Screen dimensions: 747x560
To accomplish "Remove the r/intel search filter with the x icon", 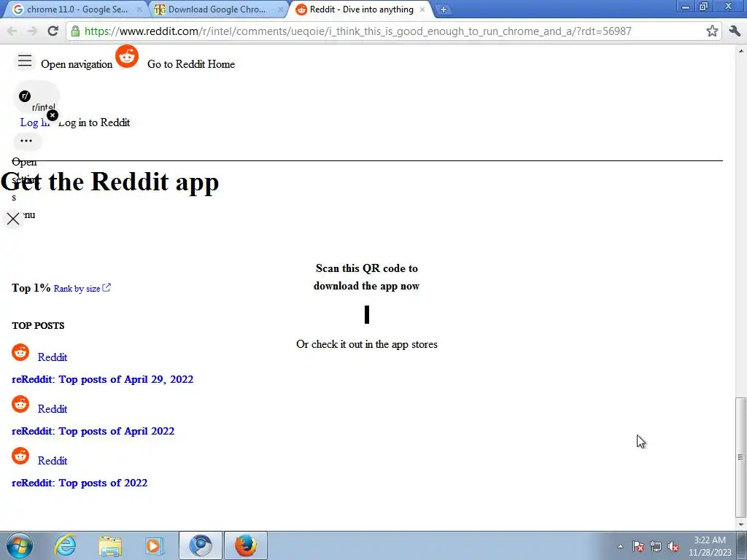I will (53, 115).
